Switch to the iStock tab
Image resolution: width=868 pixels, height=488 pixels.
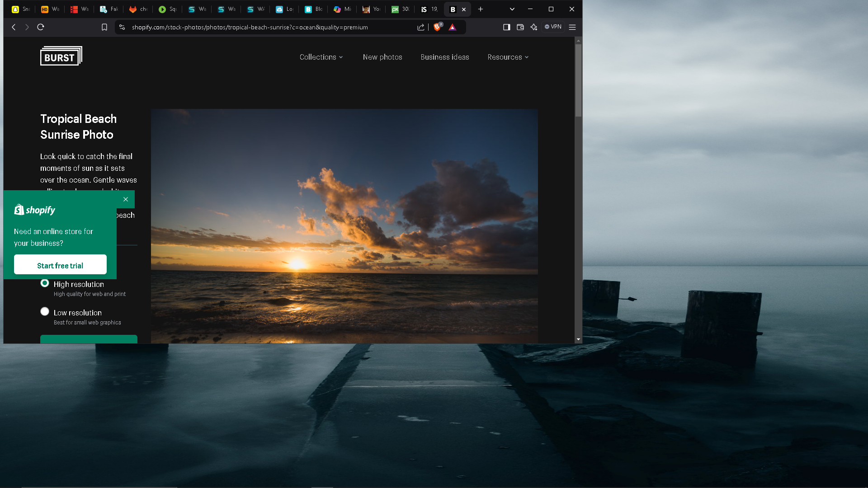pos(429,9)
